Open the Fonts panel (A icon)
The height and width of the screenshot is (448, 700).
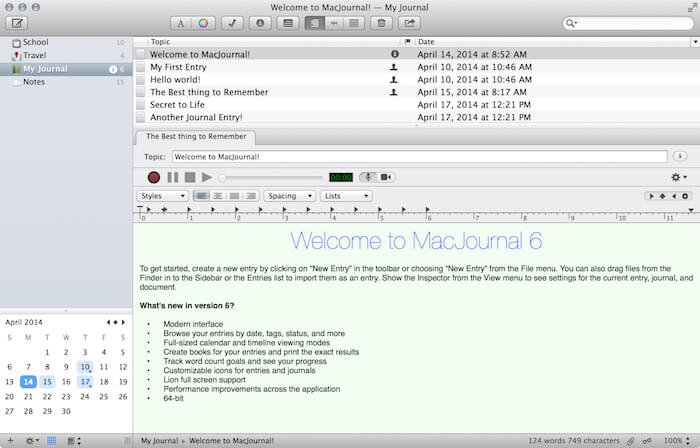[x=180, y=23]
